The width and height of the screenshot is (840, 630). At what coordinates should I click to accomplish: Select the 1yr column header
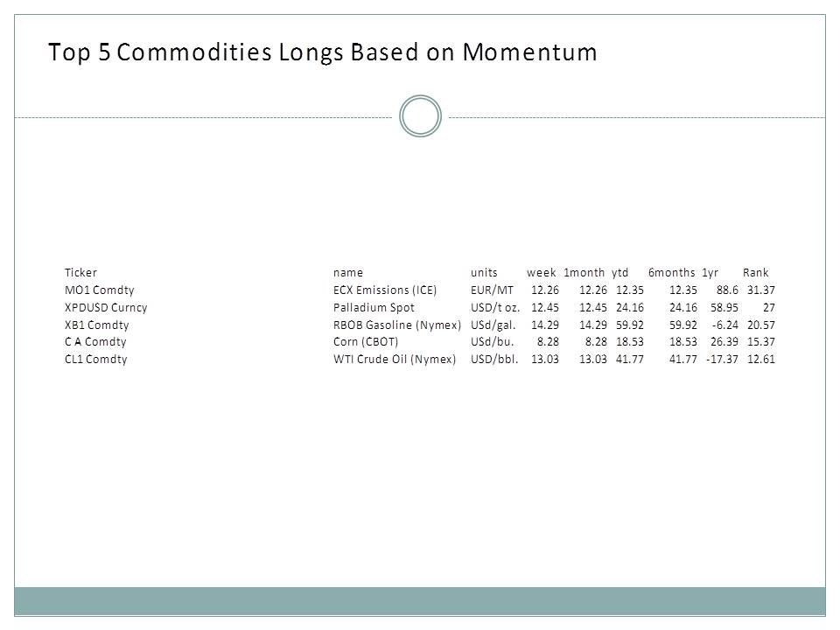710,272
